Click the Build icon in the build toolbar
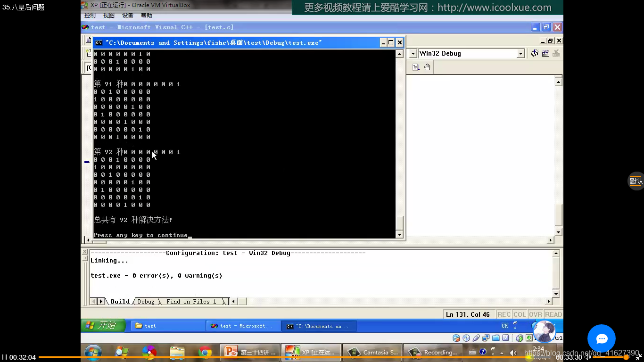 pyautogui.click(x=545, y=53)
